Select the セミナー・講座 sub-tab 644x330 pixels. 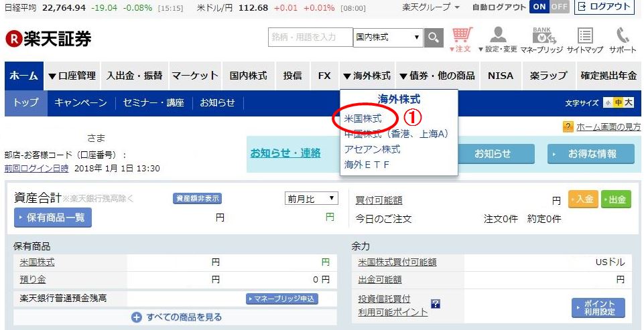[153, 102]
